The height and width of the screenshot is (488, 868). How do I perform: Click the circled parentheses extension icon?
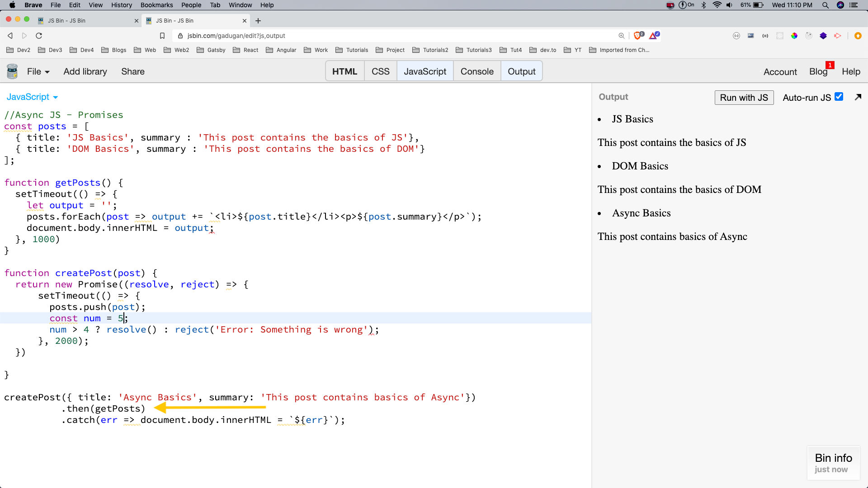(x=736, y=36)
